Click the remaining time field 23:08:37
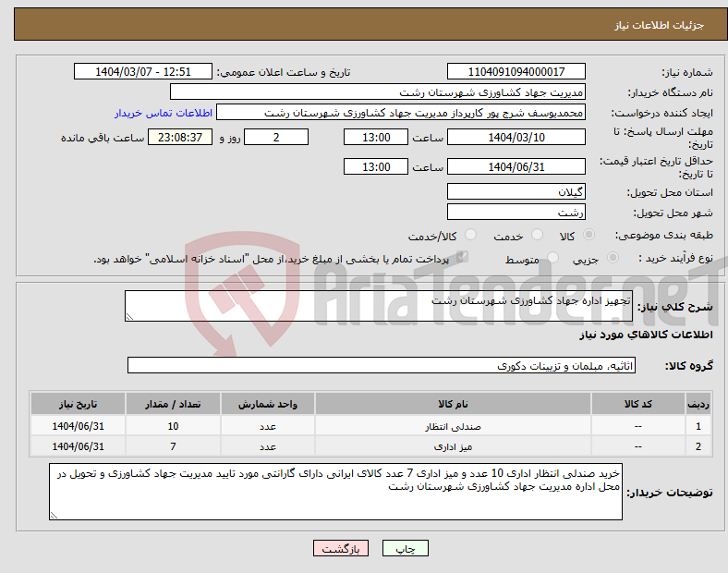Viewport: 728px width, 573px height. [x=180, y=138]
